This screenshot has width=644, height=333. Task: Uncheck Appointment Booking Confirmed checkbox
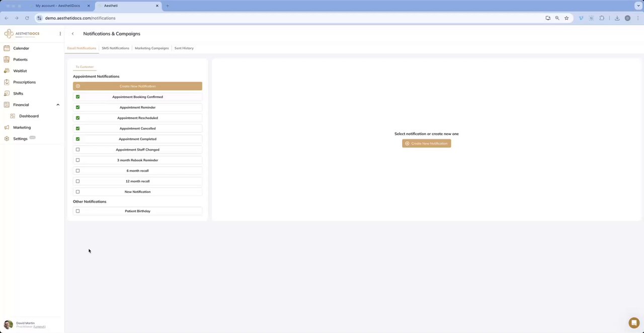(77, 97)
